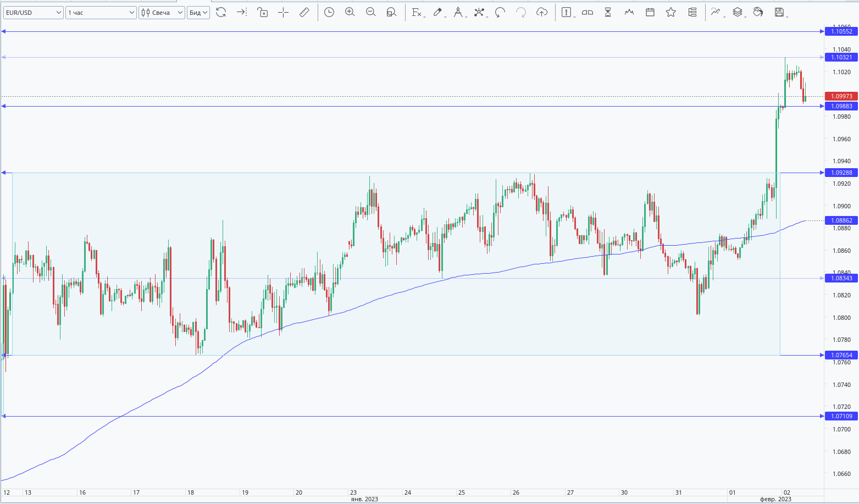Open the pencil drawing tools menu

[x=438, y=12]
